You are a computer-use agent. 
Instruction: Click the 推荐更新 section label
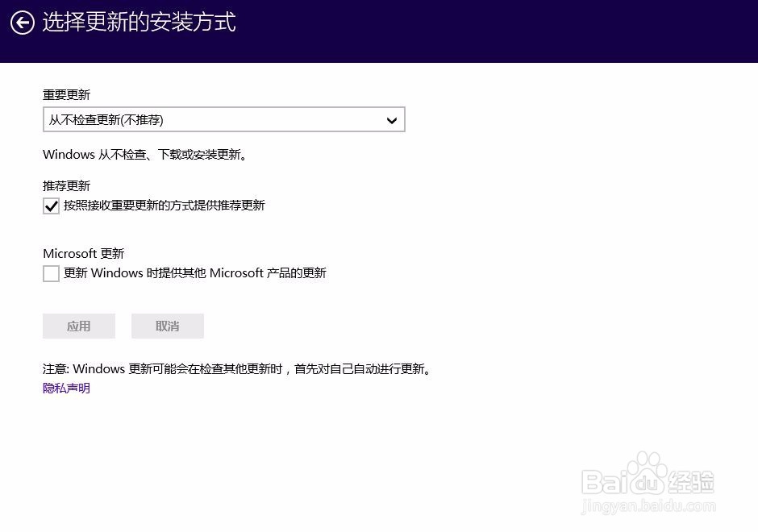click(66, 186)
